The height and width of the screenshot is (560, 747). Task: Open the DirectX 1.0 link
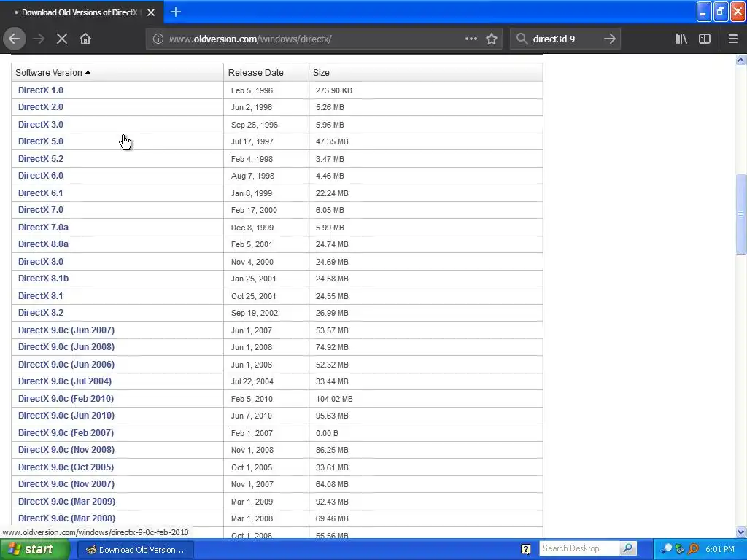[x=41, y=90]
